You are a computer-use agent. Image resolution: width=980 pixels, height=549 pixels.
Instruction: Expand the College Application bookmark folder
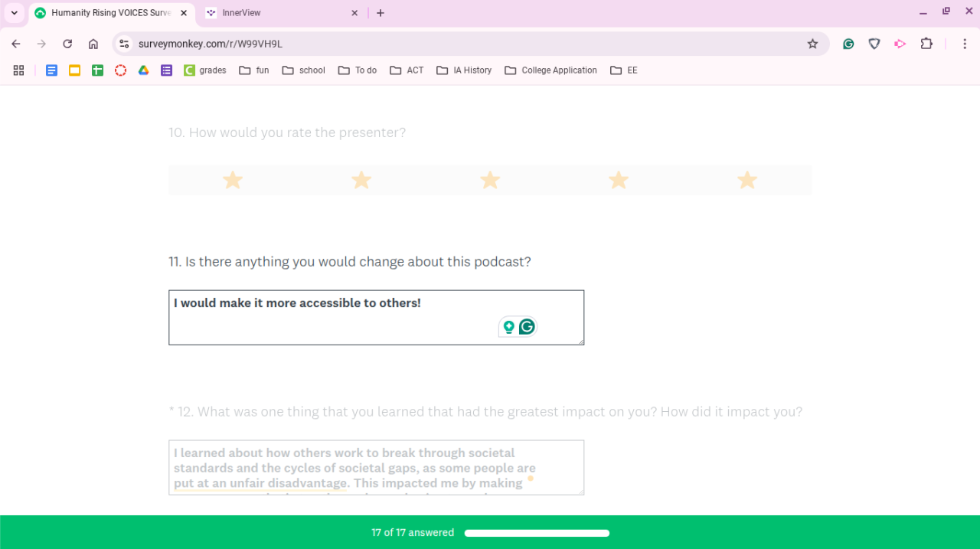[550, 70]
